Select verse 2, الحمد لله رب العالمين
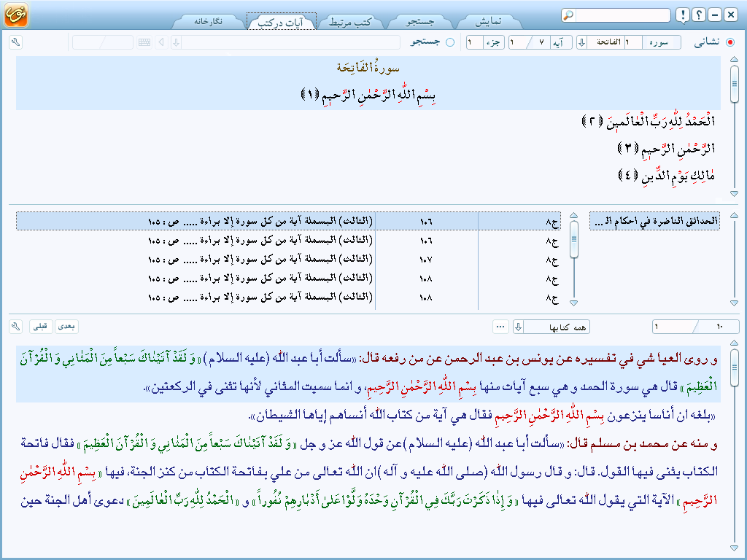This screenshot has height=560, width=747. coord(649,121)
